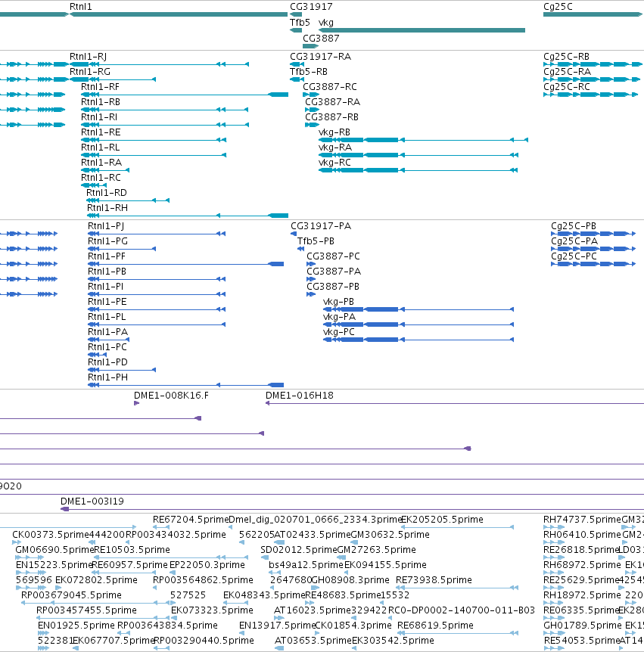Click Cg25C-RC transcript label
Viewport: 644px width, 652px height.
click(x=567, y=87)
